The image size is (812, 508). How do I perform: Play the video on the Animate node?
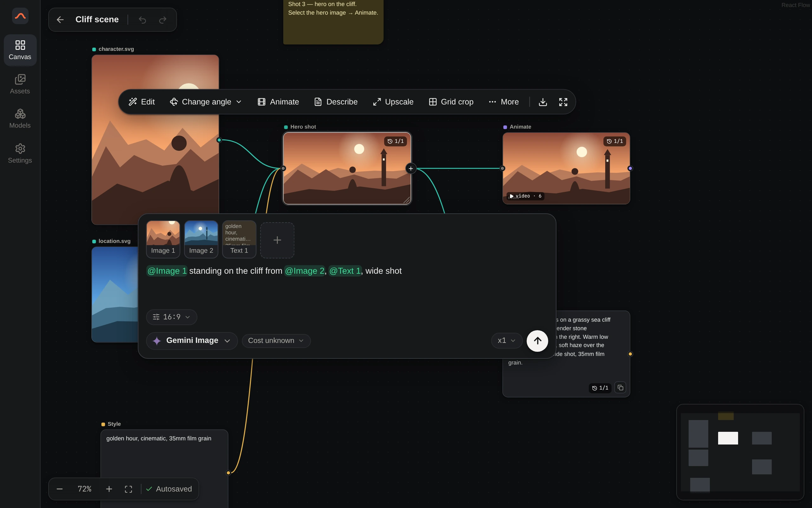coord(512,196)
